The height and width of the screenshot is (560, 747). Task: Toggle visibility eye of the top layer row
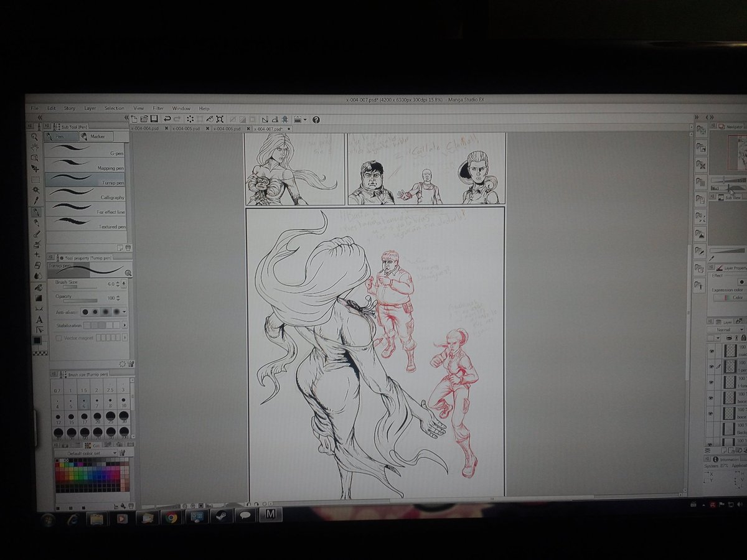(x=711, y=352)
